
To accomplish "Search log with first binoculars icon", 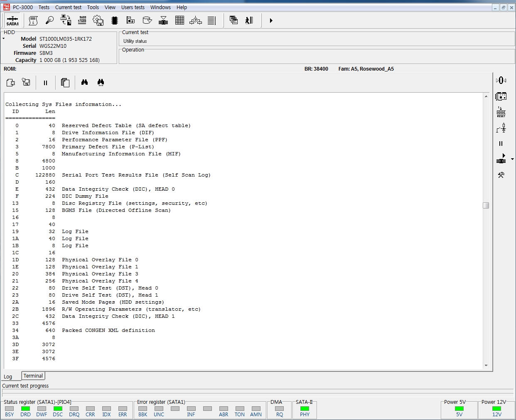I will (84, 82).
